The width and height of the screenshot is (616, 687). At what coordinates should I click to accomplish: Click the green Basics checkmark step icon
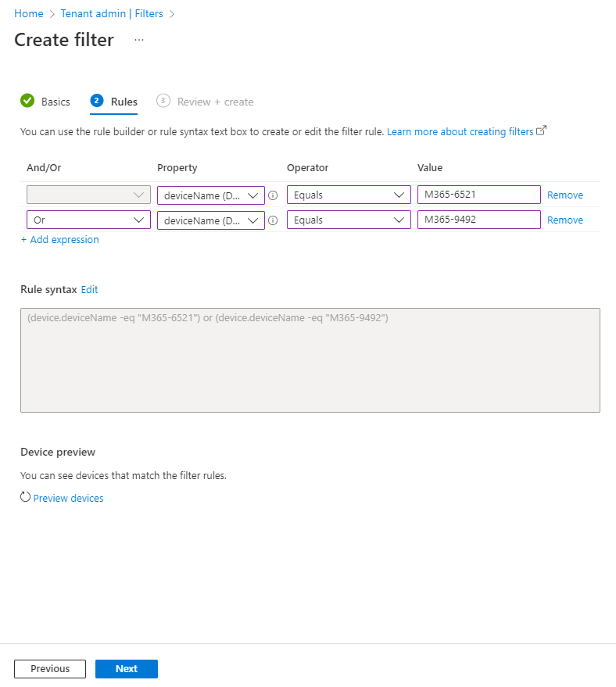pos(27,101)
